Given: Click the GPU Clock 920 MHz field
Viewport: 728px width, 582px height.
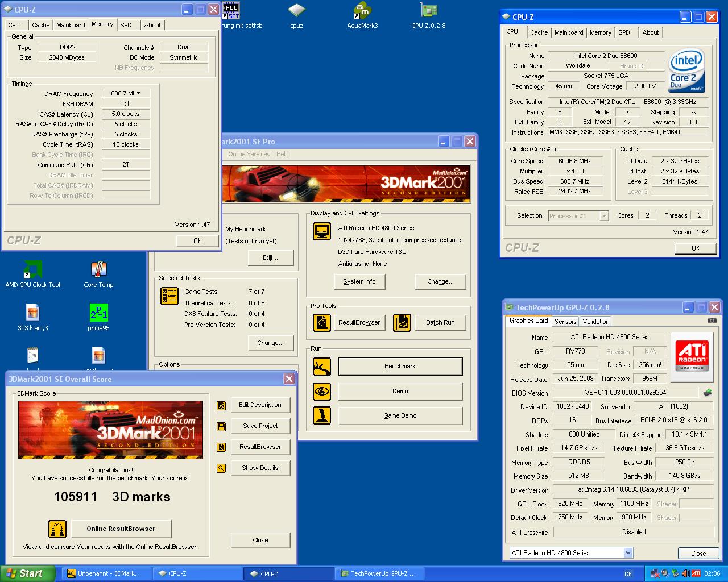Looking at the screenshot, I should (570, 504).
